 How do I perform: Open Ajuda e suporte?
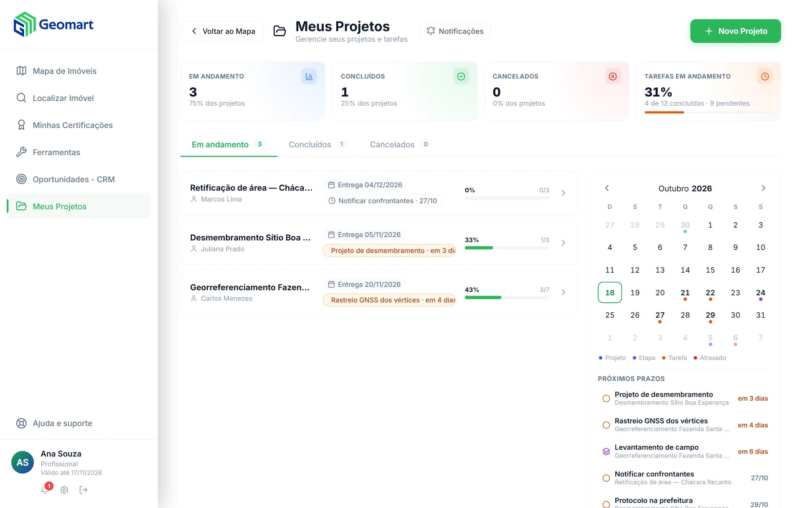[78, 423]
